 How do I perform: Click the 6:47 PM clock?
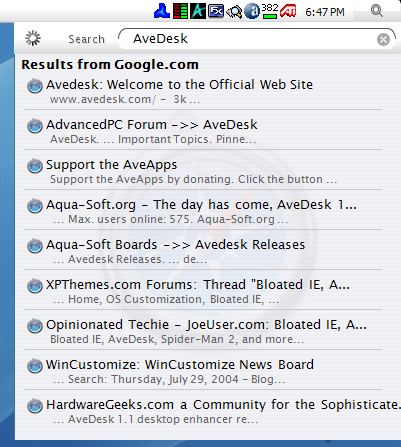click(x=325, y=12)
